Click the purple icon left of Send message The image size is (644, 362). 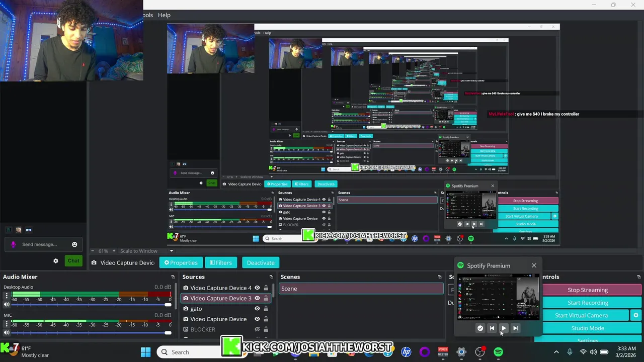(14, 244)
